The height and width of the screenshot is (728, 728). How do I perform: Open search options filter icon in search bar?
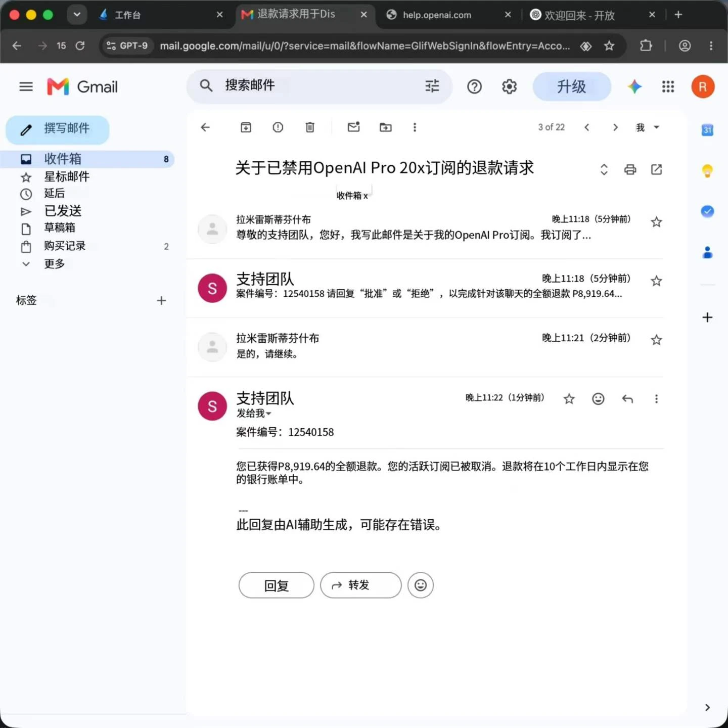coord(432,86)
